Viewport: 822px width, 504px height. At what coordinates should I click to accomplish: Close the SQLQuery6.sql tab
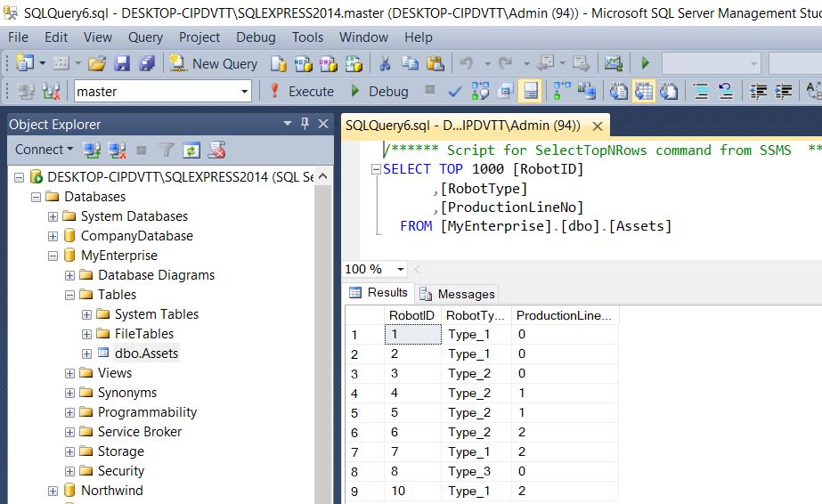pyautogui.click(x=597, y=126)
